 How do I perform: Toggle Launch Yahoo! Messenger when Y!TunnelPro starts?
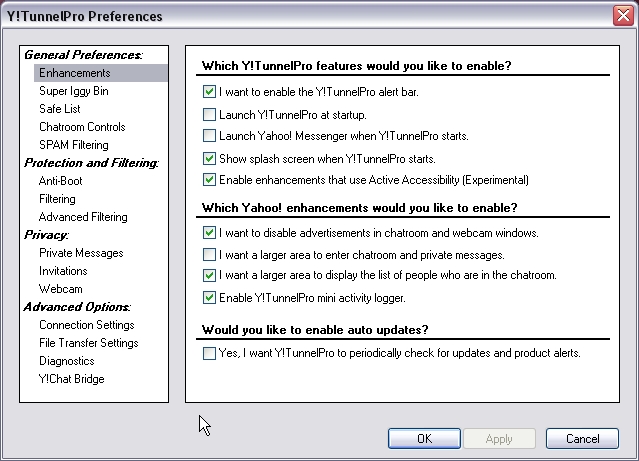(209, 136)
